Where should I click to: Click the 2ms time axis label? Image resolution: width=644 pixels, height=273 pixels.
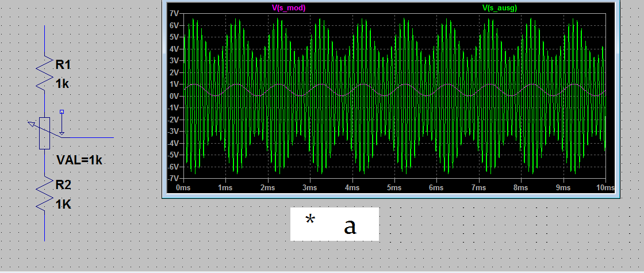[268, 187]
